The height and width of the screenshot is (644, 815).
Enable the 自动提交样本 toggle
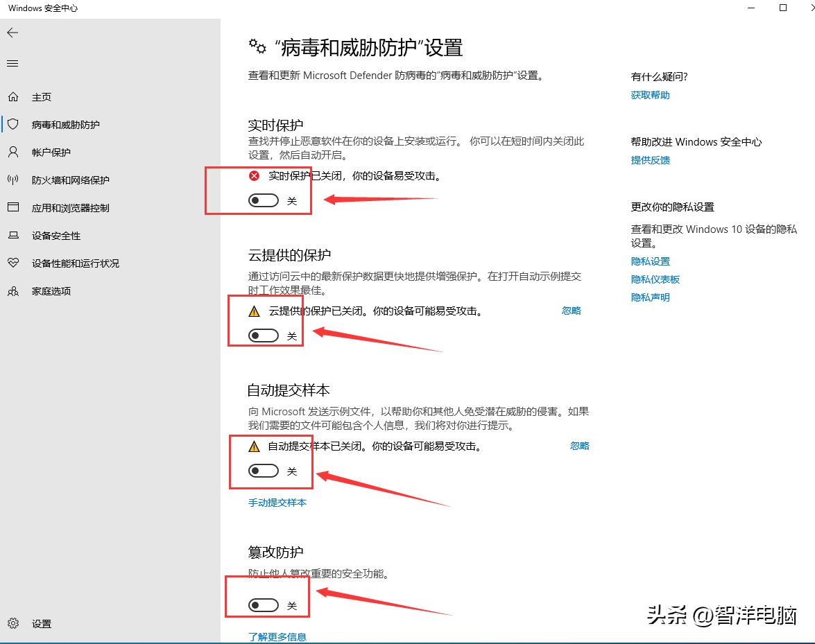[x=263, y=470]
